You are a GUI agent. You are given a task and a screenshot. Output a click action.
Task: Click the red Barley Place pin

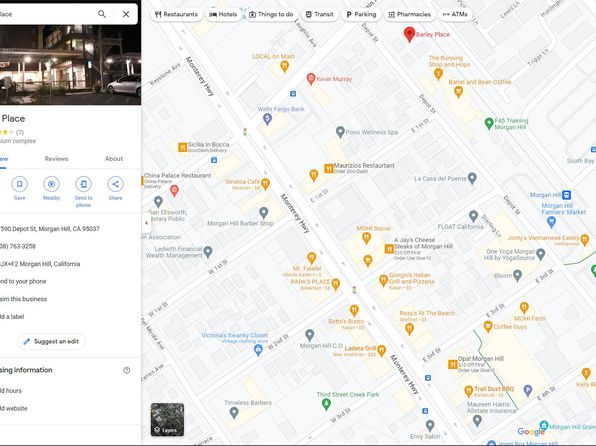tap(409, 34)
